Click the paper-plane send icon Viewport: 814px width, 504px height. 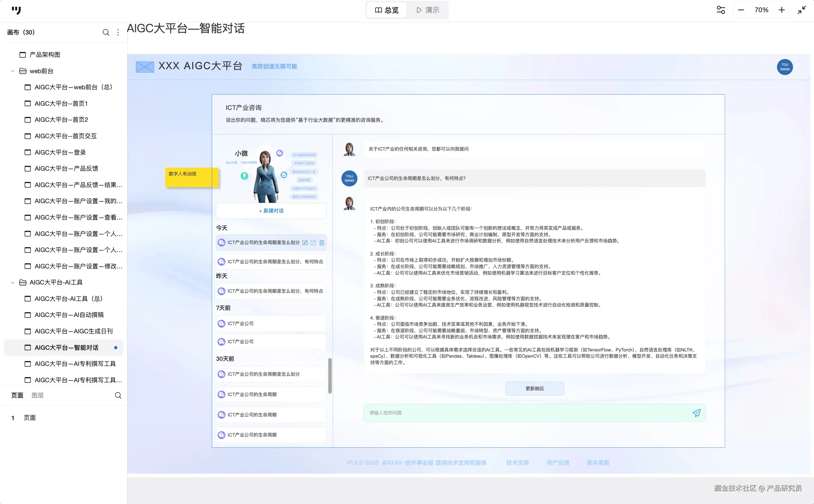click(696, 413)
